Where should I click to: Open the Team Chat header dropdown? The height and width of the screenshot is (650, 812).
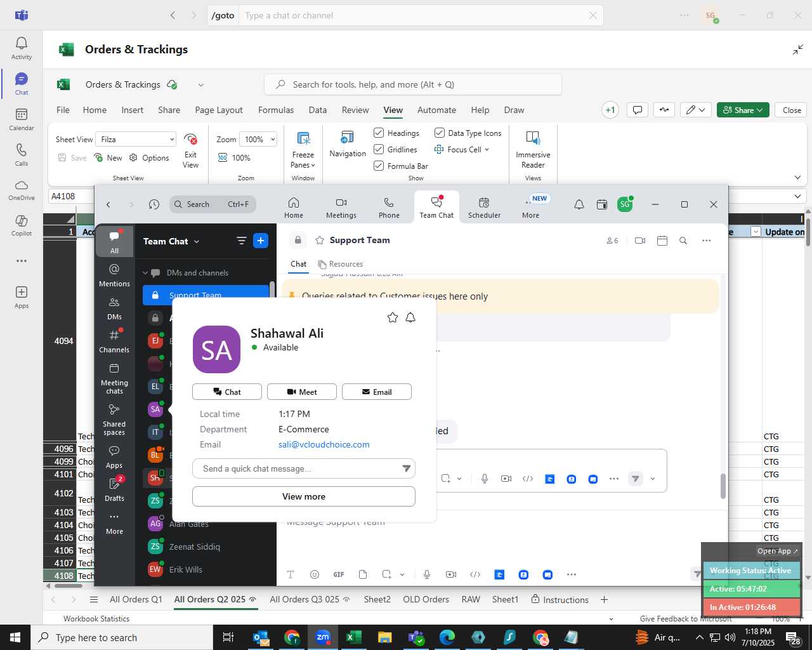[196, 242]
